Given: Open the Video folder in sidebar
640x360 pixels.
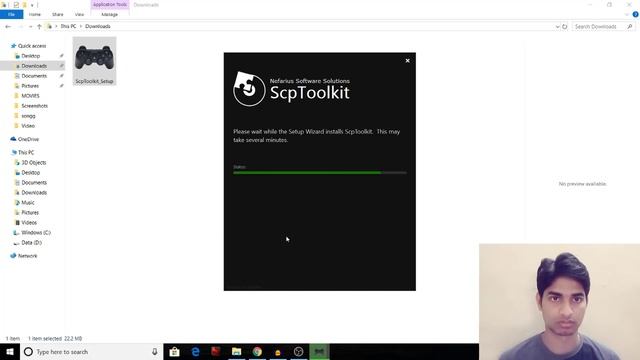Looking at the screenshot, I should coord(28,126).
